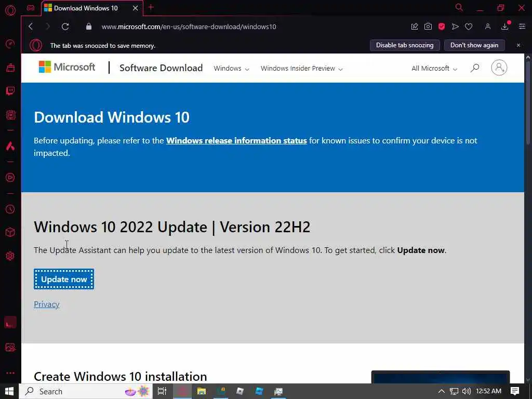
Task: Open Task View on the taskbar
Action: point(162,392)
